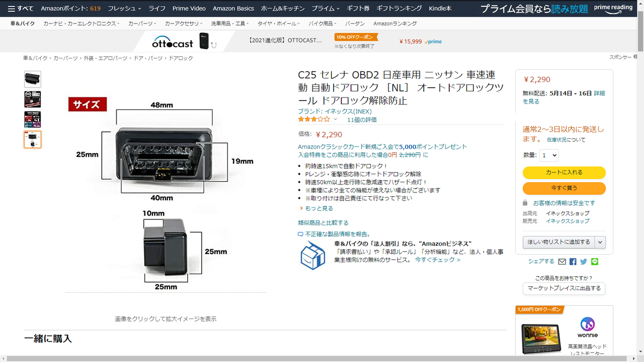The width and height of the screenshot is (644, 362).
Task: Open タイヤ・ホイール submenu dropdown
Action: point(277,24)
